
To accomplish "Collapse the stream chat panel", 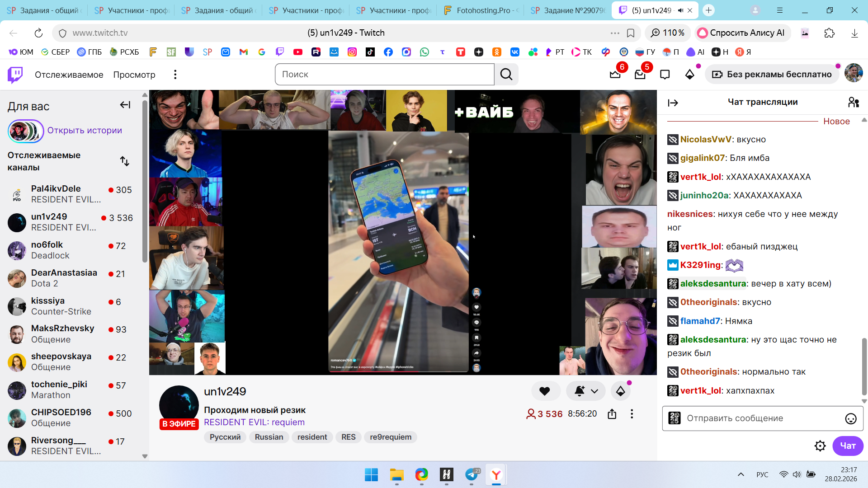I will pyautogui.click(x=673, y=103).
